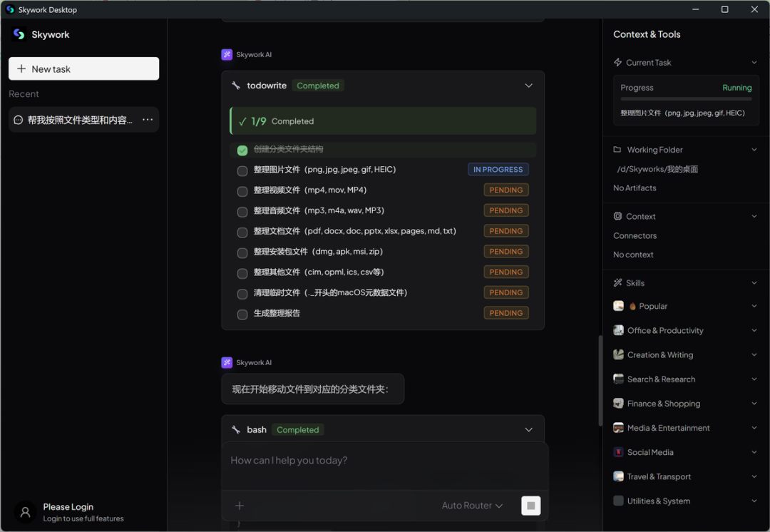
Task: Collapse the Skills section chevron
Action: pyautogui.click(x=754, y=283)
